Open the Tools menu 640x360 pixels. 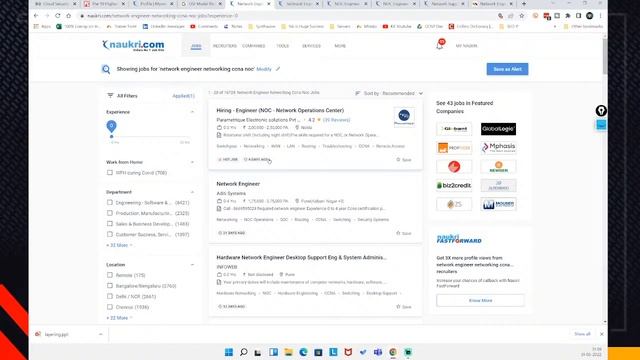pos(282,46)
